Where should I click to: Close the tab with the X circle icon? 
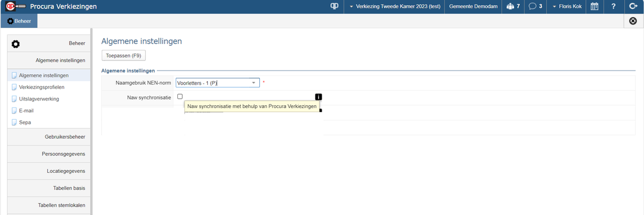633,21
